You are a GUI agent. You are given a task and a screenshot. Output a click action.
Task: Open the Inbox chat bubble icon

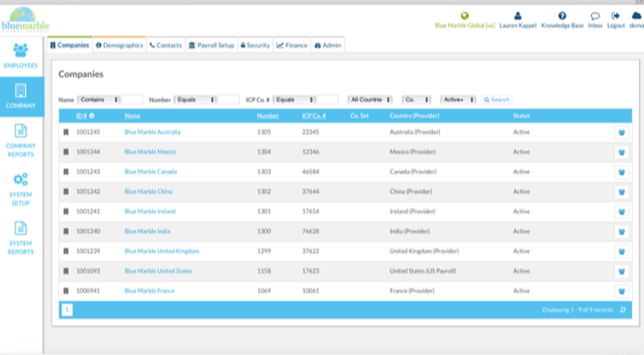coord(595,16)
